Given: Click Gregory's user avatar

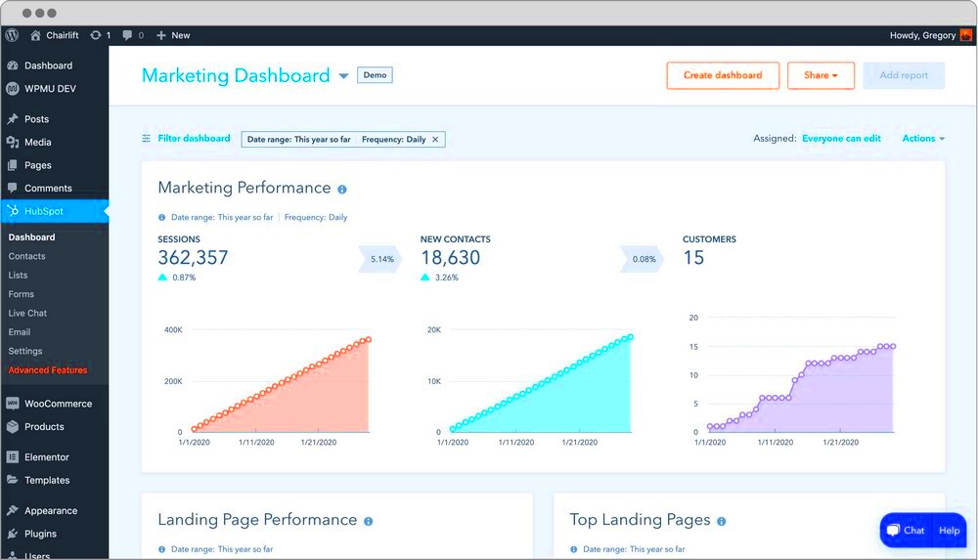Looking at the screenshot, I should pyautogui.click(x=966, y=35).
